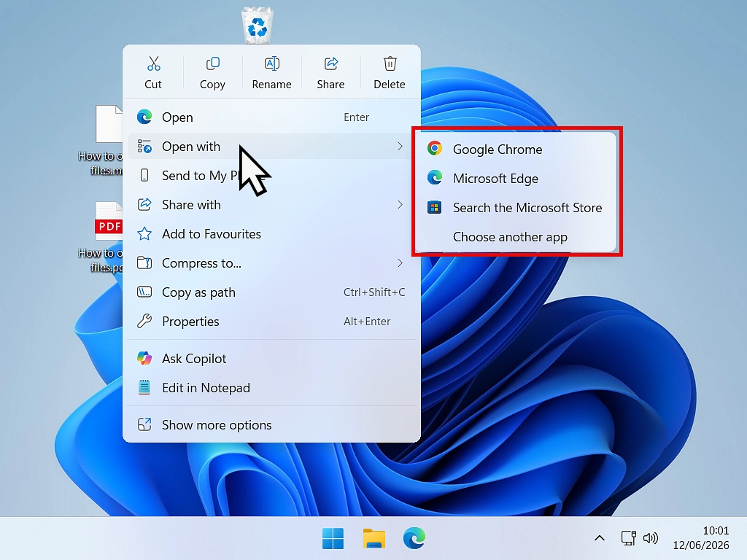The image size is (747, 560).
Task: Open the Windows Start menu
Action: [333, 539]
